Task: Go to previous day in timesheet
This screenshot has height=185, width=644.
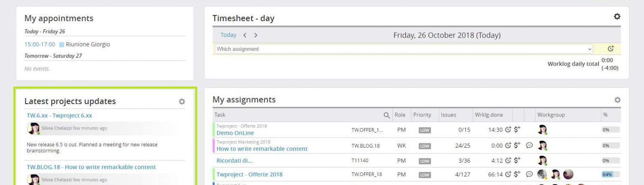Action: point(245,35)
